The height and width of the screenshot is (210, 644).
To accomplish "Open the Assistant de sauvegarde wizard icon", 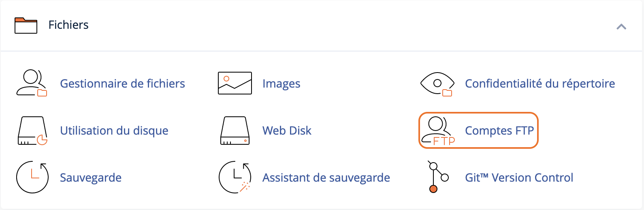I will point(235,177).
